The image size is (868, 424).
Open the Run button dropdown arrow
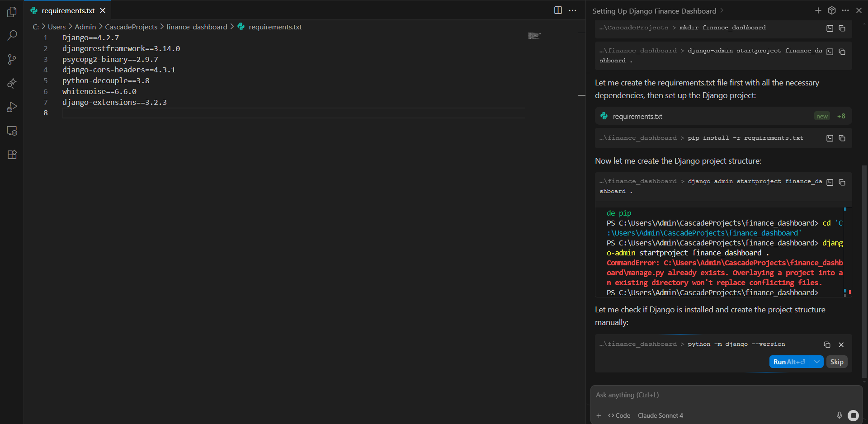(x=817, y=362)
